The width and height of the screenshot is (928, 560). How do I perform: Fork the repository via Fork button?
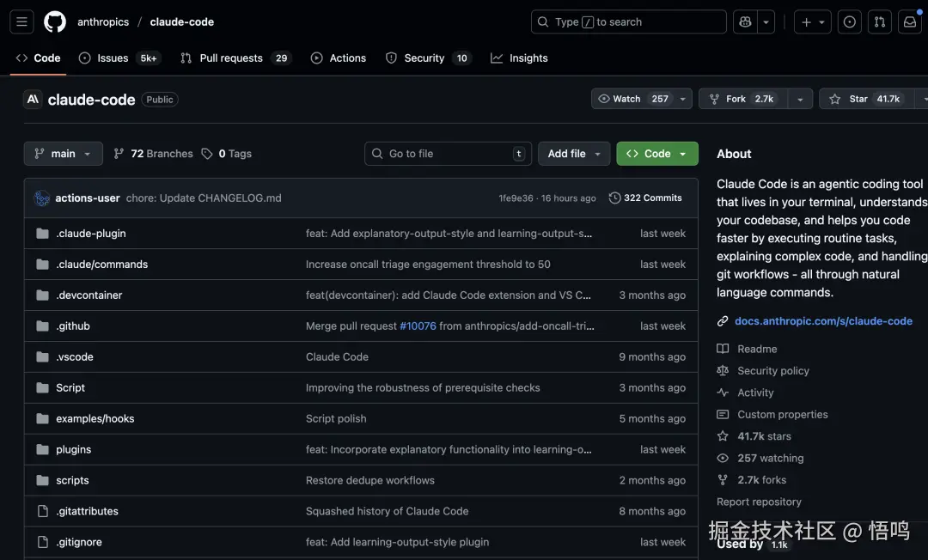tap(743, 99)
